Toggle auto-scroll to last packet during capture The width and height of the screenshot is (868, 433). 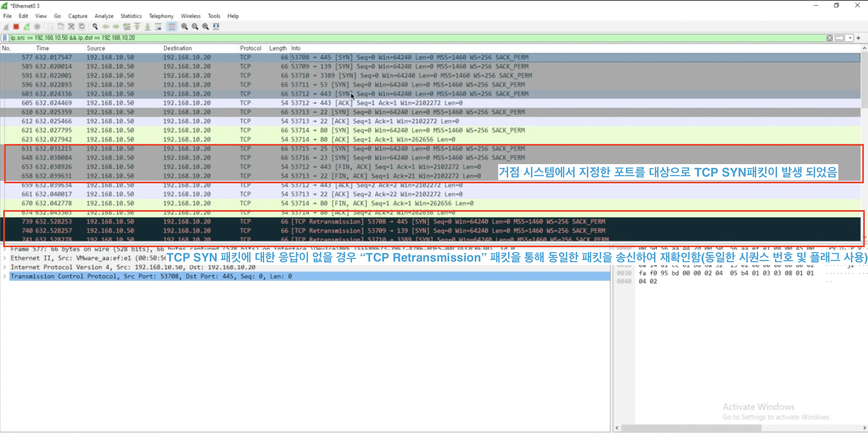click(x=158, y=27)
